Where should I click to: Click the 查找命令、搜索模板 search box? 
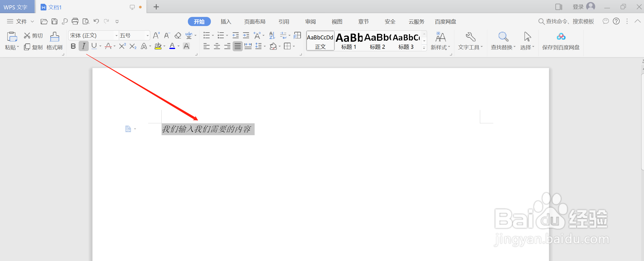566,21
